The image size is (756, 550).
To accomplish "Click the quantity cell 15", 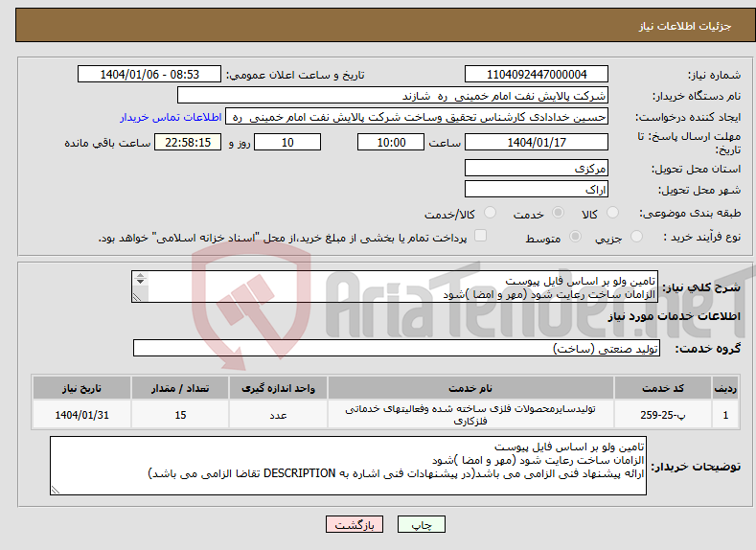I will (180, 415).
